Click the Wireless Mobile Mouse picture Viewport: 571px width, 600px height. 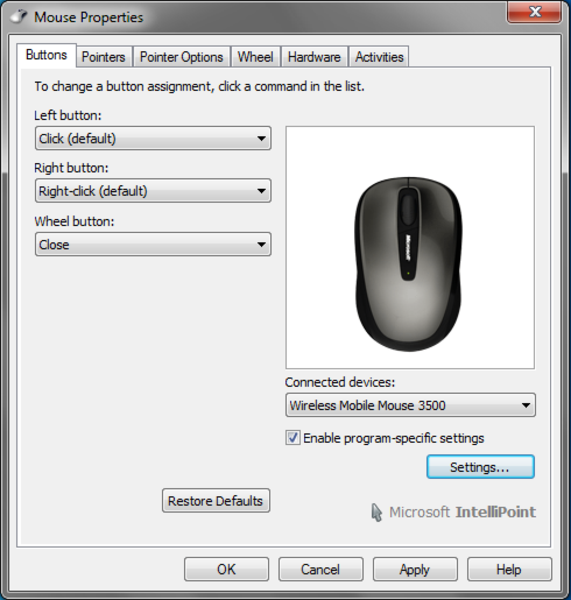409,264
